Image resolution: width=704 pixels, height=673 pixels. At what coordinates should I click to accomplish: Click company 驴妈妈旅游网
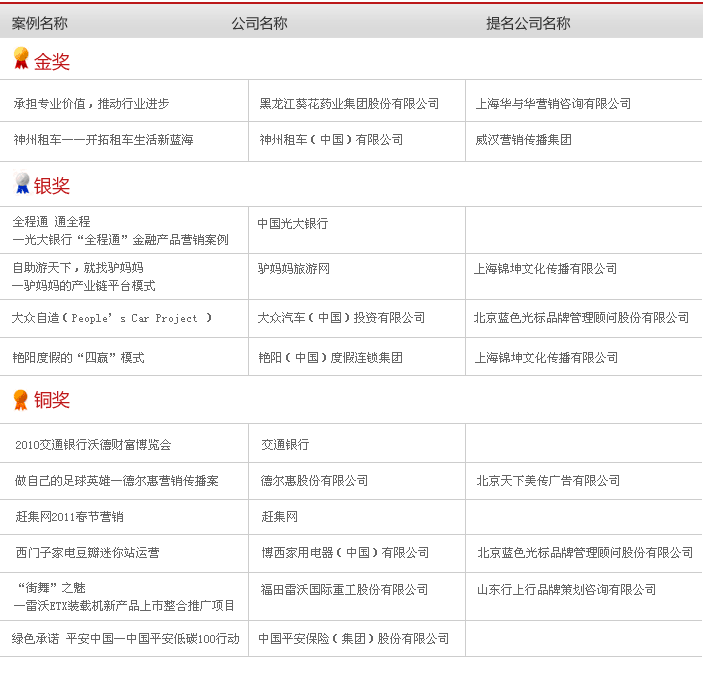coord(294,268)
